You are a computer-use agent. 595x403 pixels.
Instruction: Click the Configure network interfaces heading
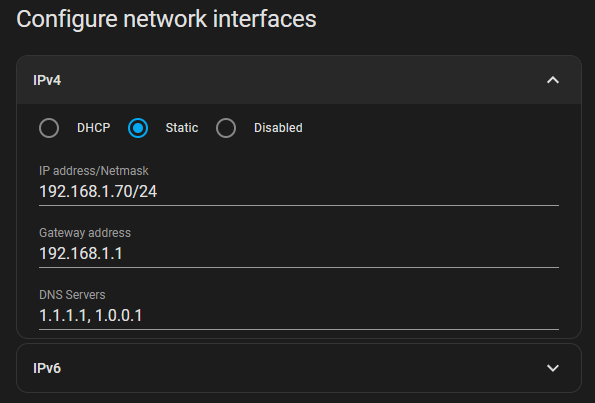166,20
